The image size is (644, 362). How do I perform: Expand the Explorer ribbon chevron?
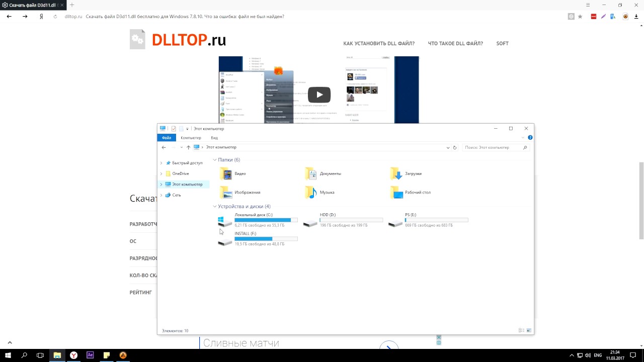pos(523,137)
